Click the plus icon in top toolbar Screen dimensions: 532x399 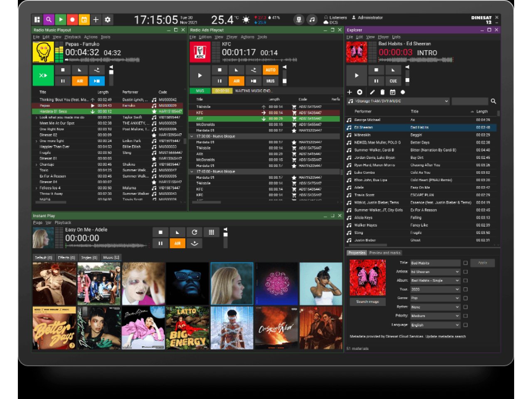96,20
